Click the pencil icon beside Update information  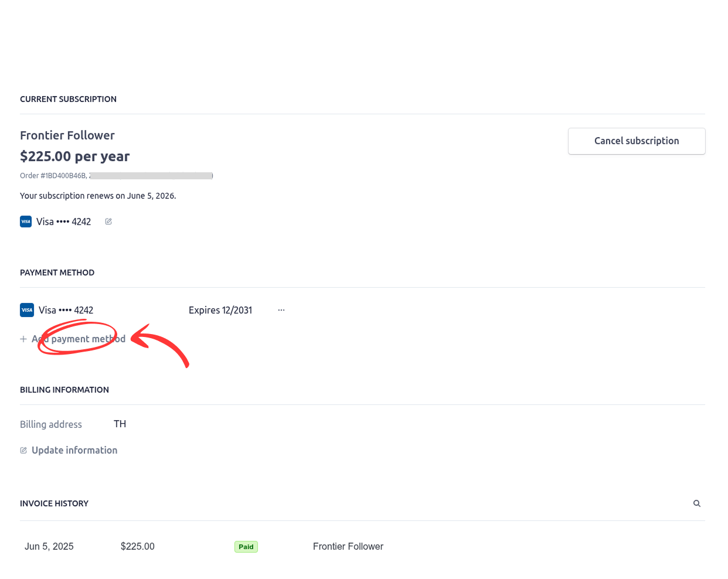[23, 450]
